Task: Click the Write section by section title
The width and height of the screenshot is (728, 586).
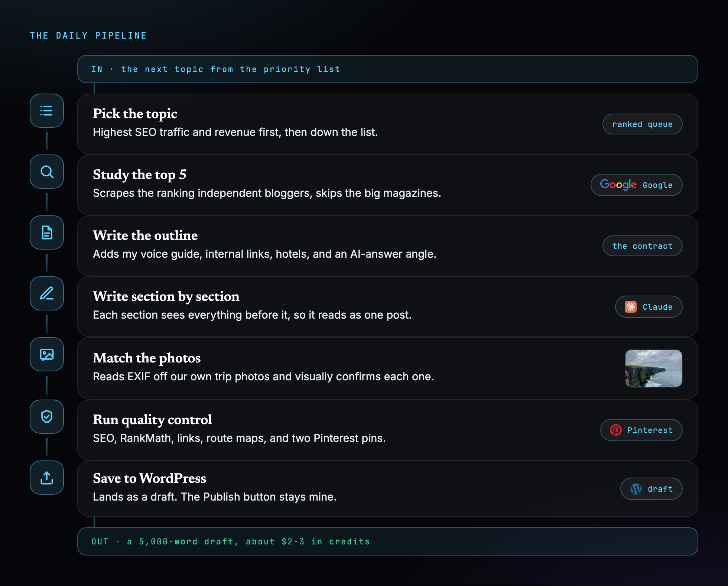Action: coord(166,296)
